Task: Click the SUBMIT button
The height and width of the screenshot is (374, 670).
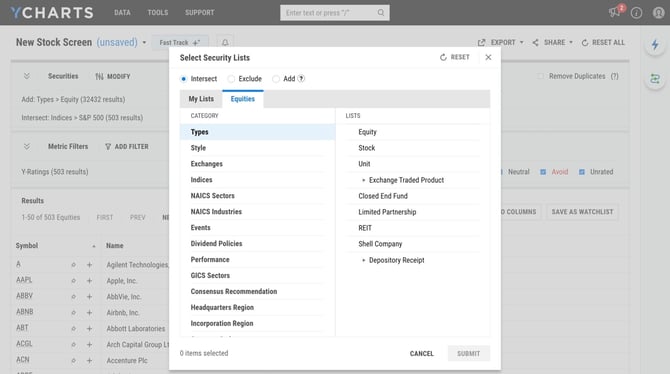Action: (469, 353)
